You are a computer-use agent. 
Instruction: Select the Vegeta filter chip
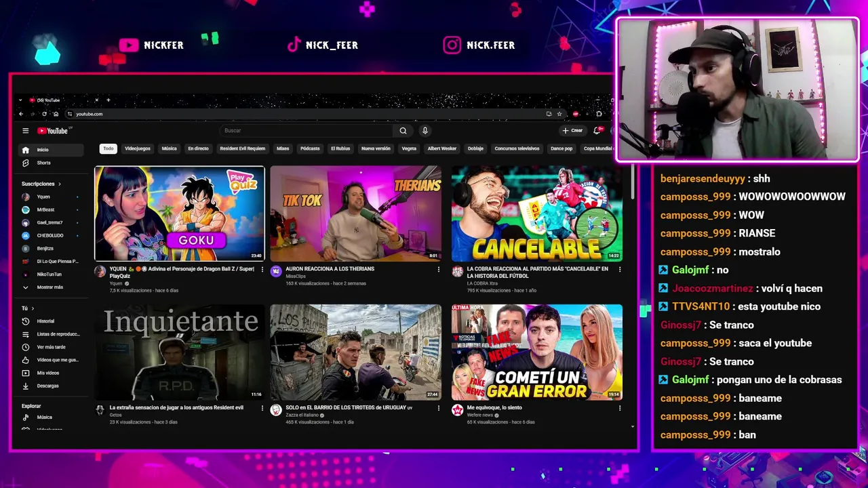pos(409,148)
